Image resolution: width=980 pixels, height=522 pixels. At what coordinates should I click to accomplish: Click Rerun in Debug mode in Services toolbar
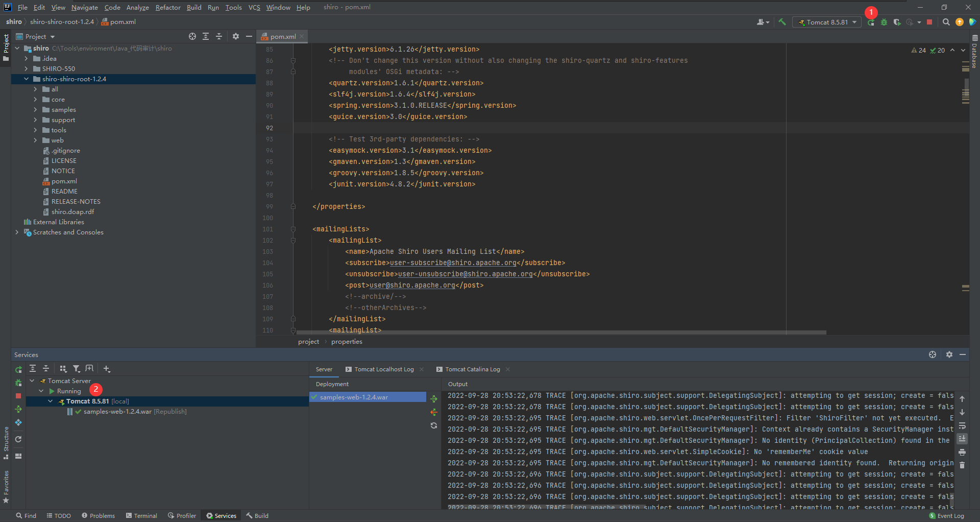(18, 383)
